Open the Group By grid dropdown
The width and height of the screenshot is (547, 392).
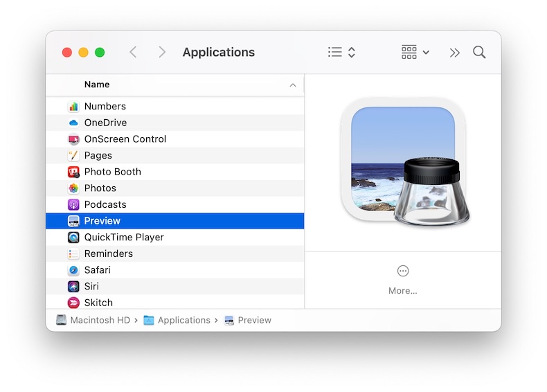coord(415,53)
